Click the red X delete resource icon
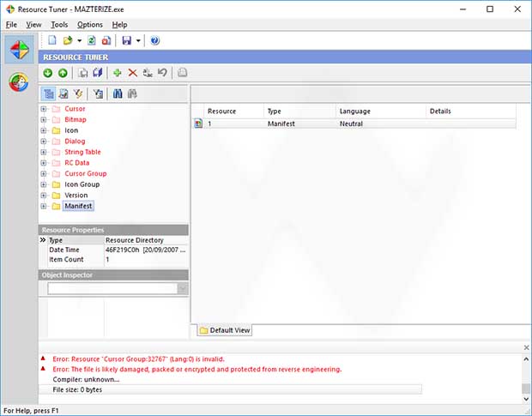Image resolution: width=532 pixels, height=416 pixels. [x=132, y=73]
